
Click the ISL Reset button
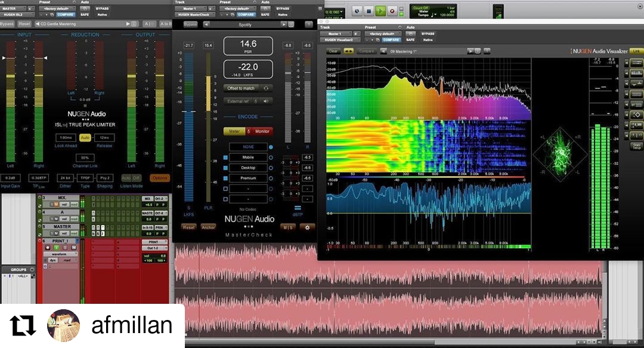24,24
